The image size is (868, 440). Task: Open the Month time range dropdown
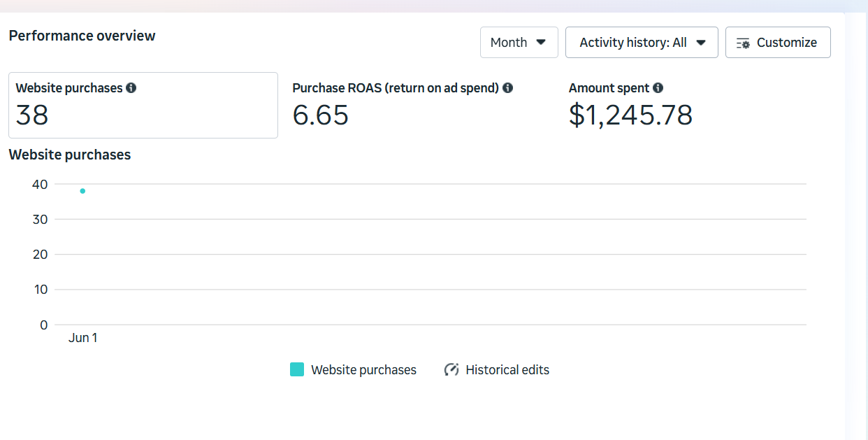[x=519, y=42]
